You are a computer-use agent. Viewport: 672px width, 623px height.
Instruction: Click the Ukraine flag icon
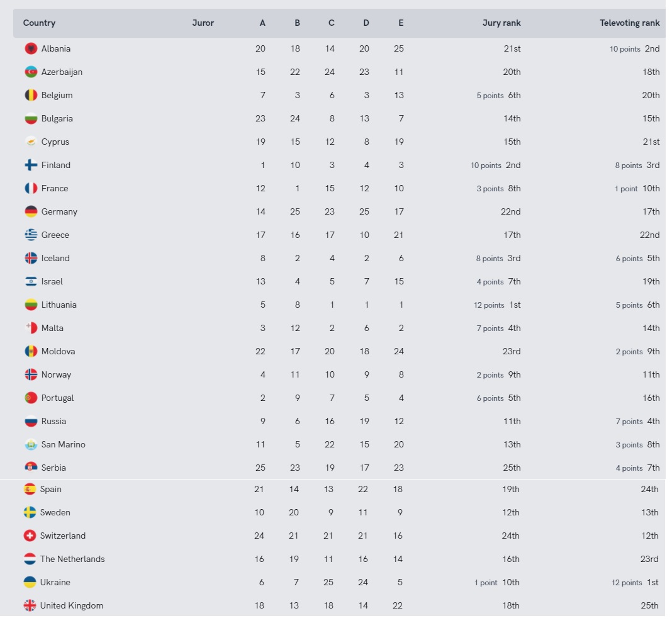(x=30, y=582)
